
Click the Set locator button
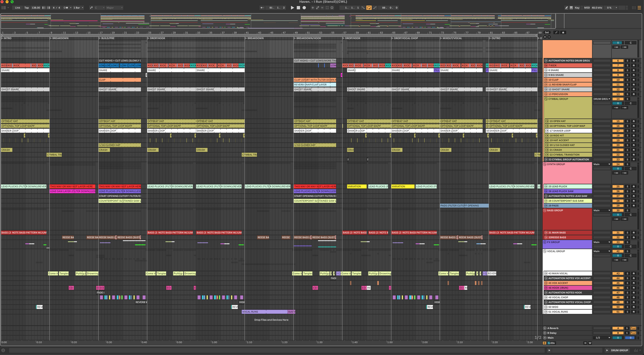547,33
